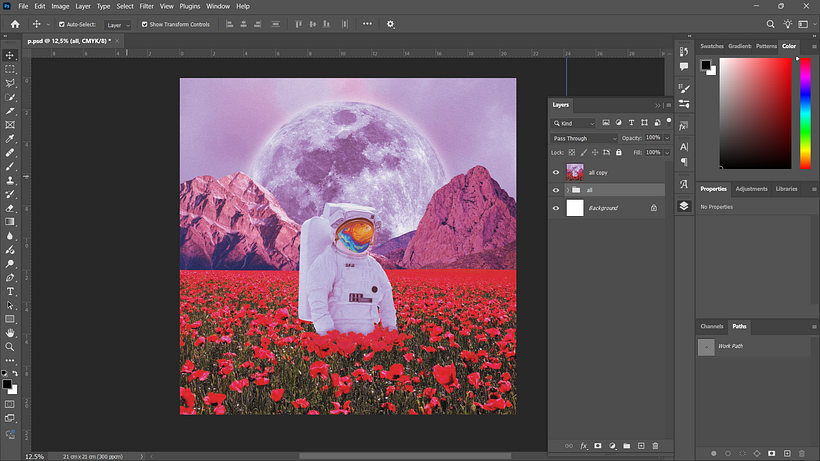The image size is (820, 461).
Task: Select the Zoom tool in toolbar
Action: [x=10, y=347]
